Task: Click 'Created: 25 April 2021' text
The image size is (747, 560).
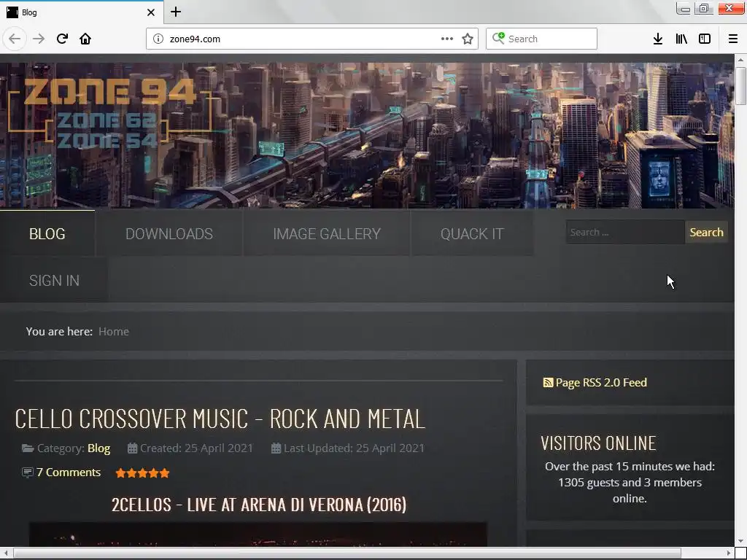Action: click(196, 448)
